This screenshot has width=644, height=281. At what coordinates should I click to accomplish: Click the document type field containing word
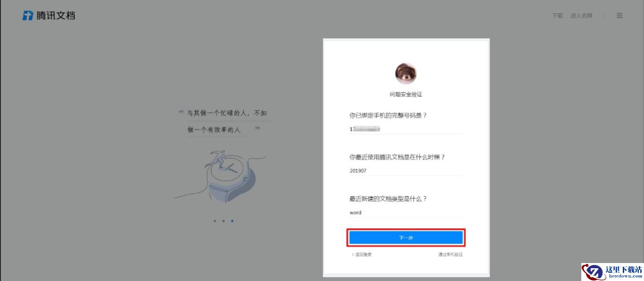pyautogui.click(x=406, y=213)
